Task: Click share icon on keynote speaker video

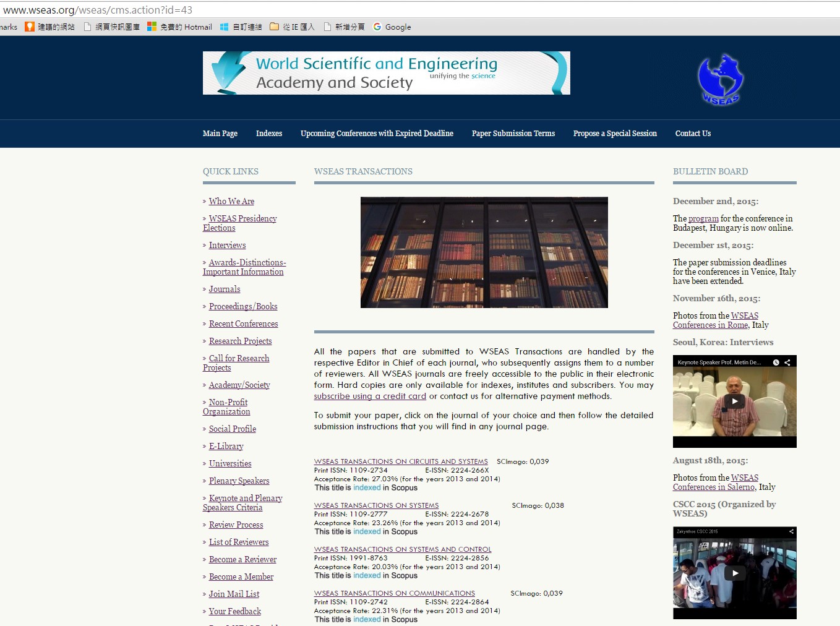Action: click(x=787, y=362)
